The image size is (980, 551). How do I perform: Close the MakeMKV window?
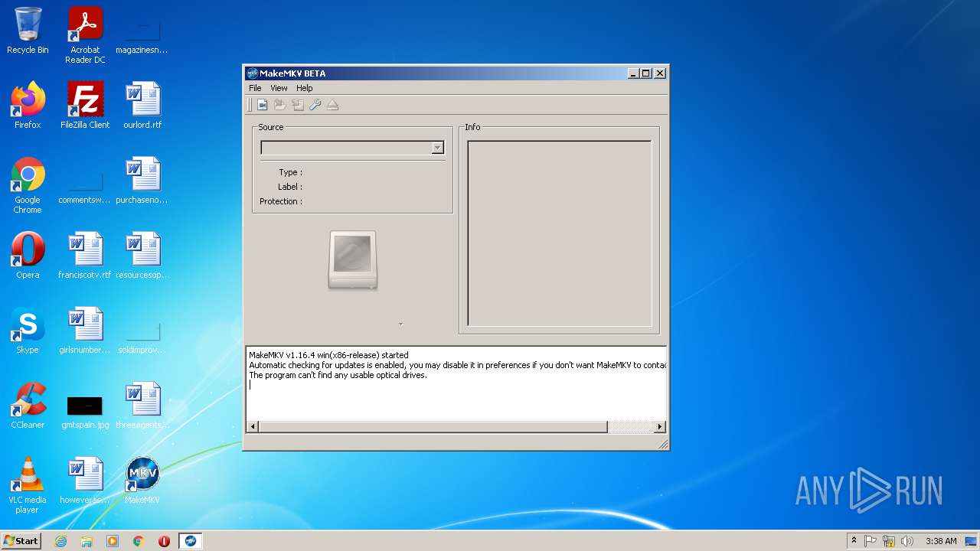(x=660, y=73)
